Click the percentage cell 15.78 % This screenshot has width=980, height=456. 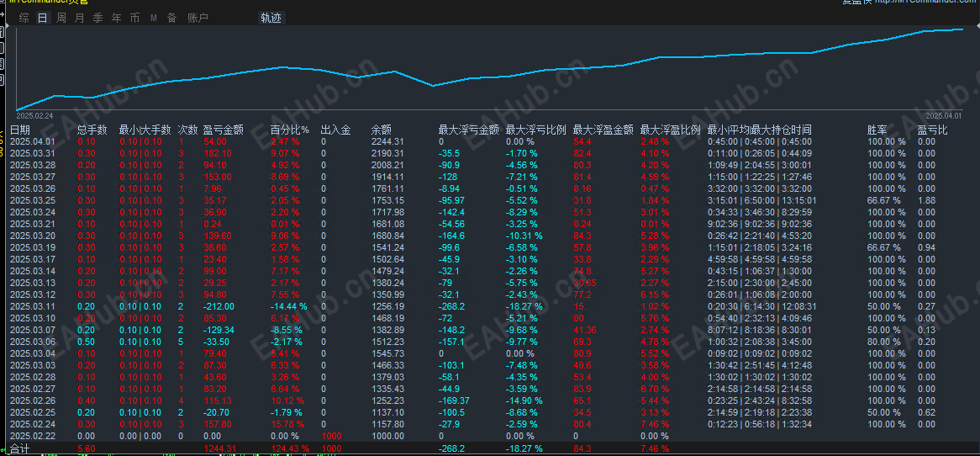pyautogui.click(x=287, y=424)
